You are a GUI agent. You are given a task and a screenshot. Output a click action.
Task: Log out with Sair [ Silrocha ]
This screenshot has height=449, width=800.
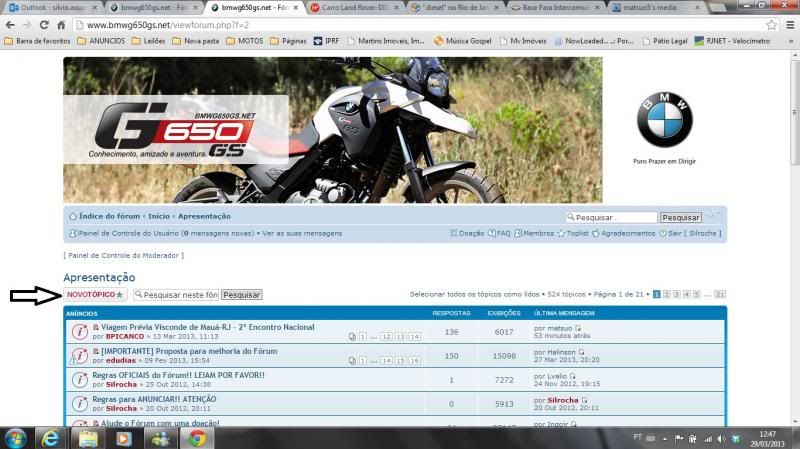click(690, 233)
